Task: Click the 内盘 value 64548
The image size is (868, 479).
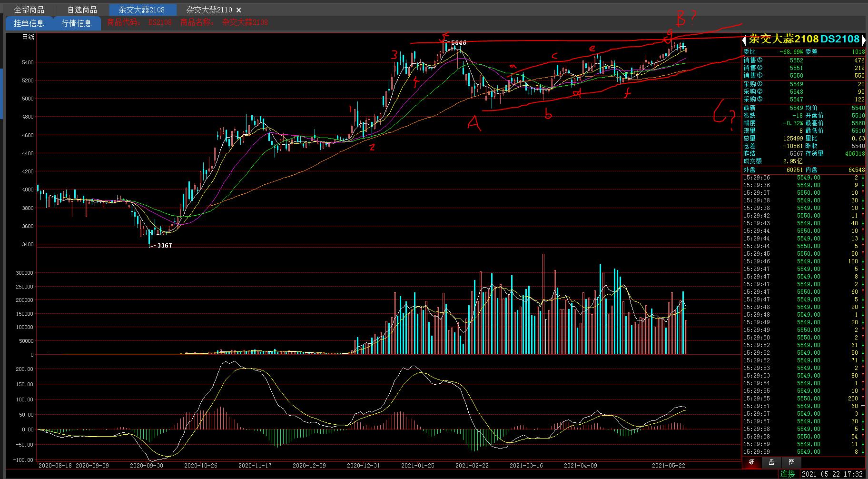Action: 857,170
